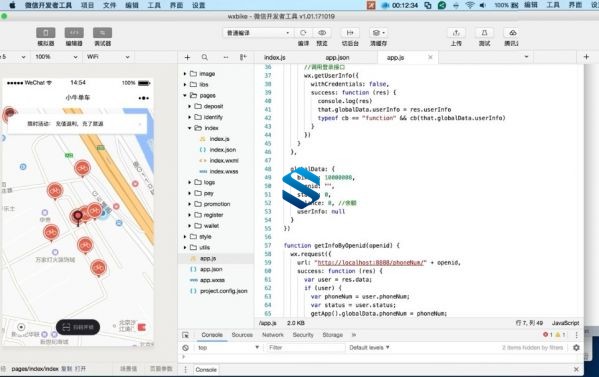Switch to the Storage tab
This screenshot has width=599, height=377.
point(332,335)
